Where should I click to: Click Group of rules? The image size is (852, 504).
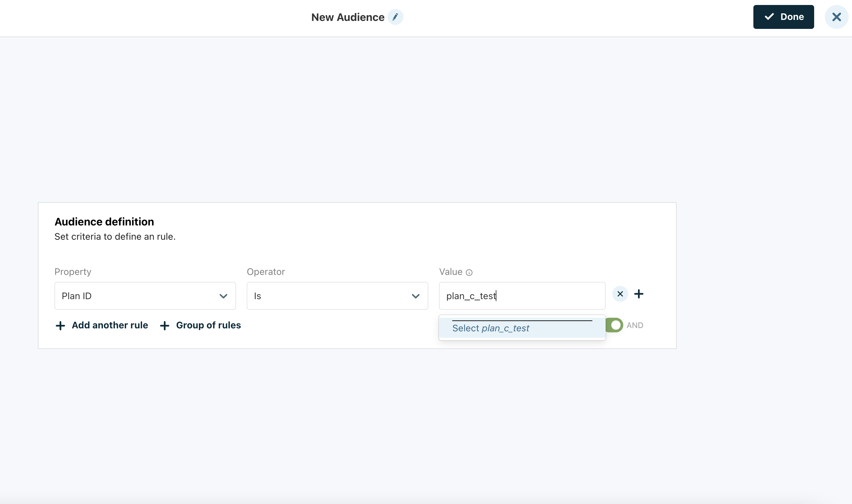click(x=208, y=325)
